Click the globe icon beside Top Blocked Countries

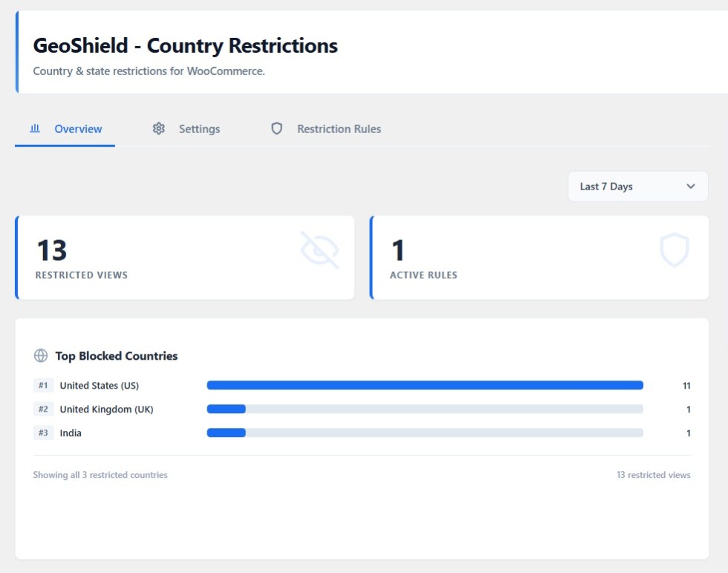click(x=41, y=356)
